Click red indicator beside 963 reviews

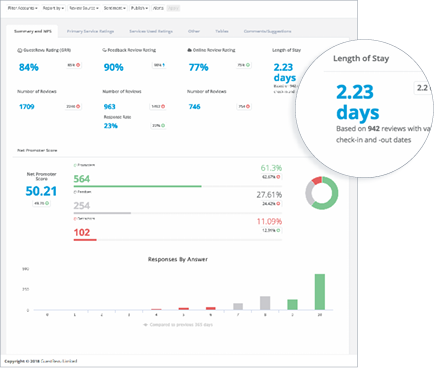pos(163,106)
